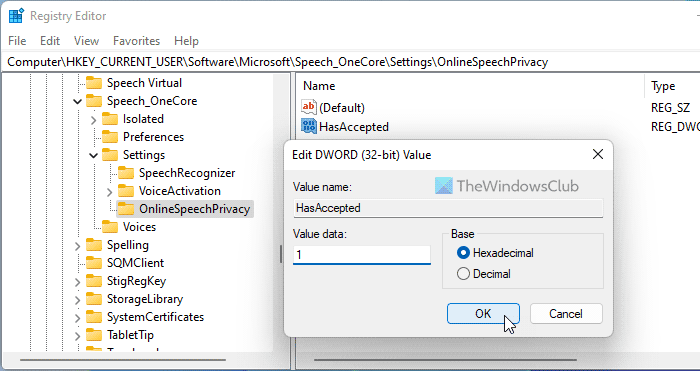Open the Favorites menu
700x371 pixels.
point(136,41)
